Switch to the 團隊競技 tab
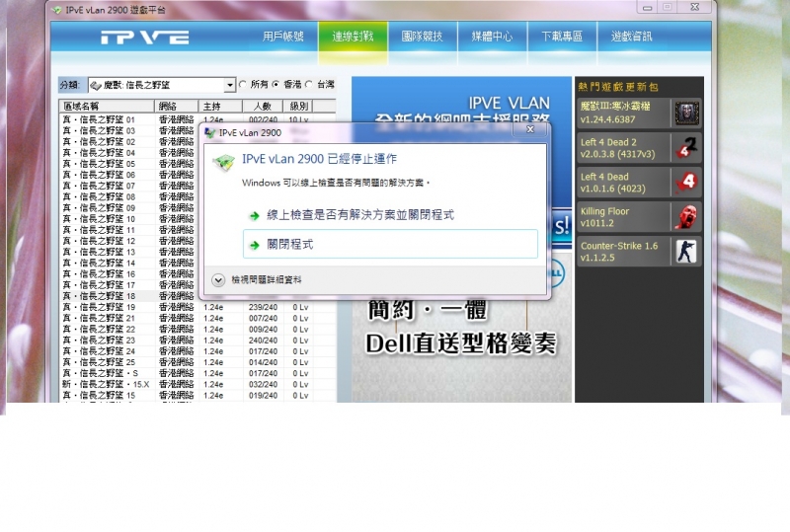The image size is (790, 532). pos(423,37)
